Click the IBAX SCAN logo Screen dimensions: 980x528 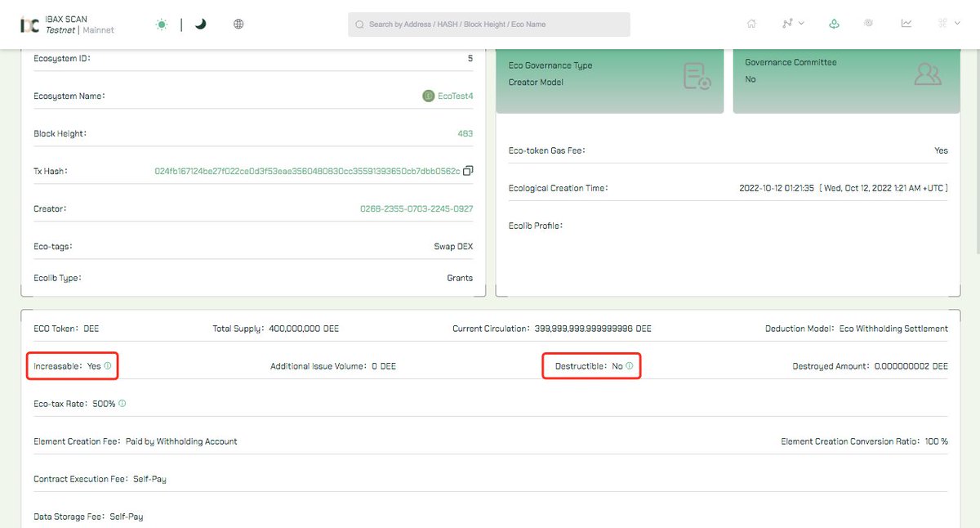pos(29,25)
